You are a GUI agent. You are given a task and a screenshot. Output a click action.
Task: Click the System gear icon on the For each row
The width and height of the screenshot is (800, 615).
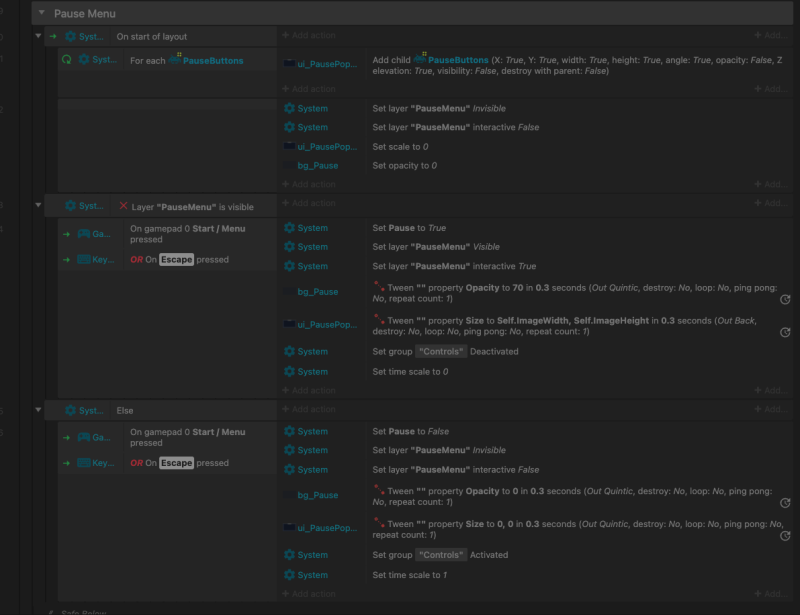coord(84,59)
